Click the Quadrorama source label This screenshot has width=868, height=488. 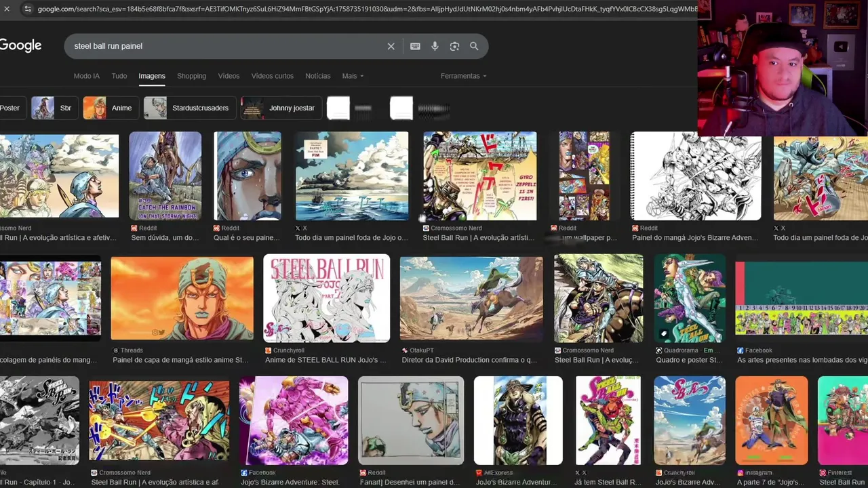click(682, 350)
